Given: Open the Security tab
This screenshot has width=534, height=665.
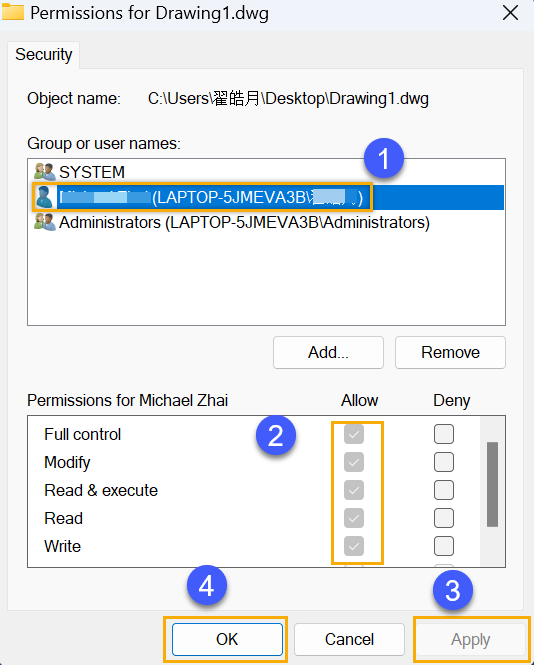Looking at the screenshot, I should [x=44, y=55].
